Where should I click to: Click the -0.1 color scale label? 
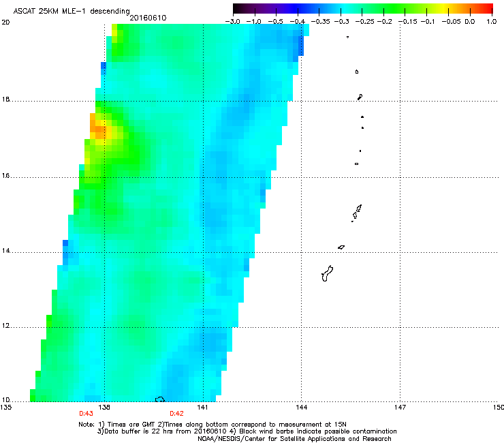pyautogui.click(x=428, y=22)
